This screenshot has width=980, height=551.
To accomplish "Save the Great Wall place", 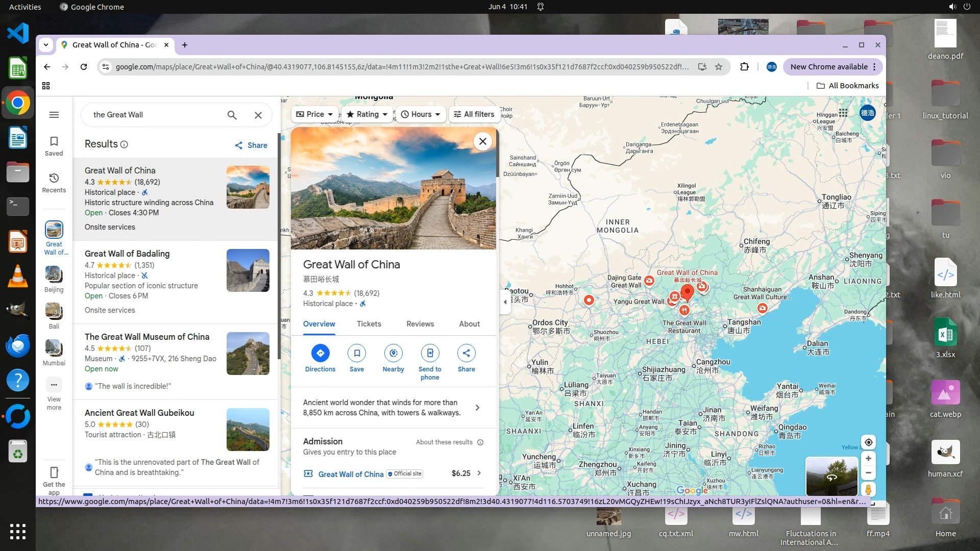I will (357, 353).
